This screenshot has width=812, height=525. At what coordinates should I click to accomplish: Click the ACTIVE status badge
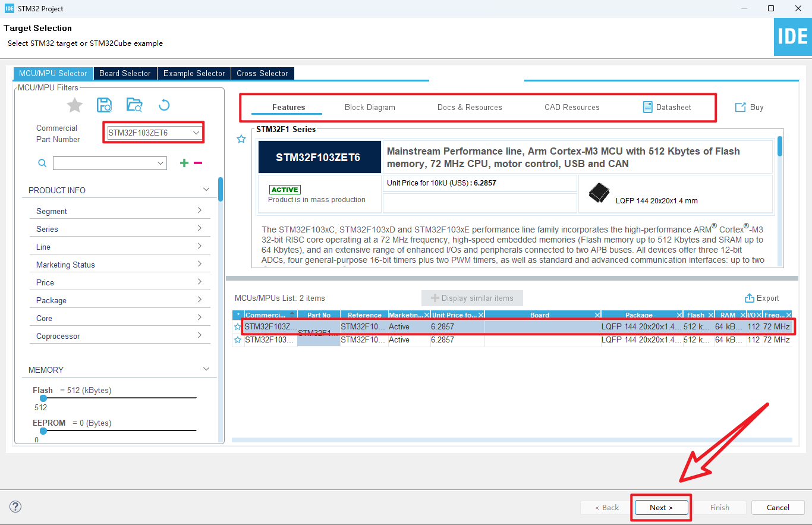(285, 190)
